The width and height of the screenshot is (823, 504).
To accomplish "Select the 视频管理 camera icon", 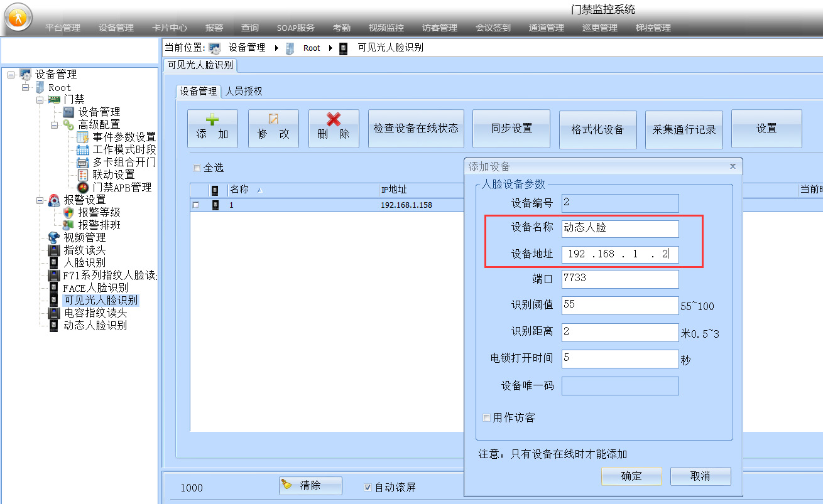I will coord(54,237).
